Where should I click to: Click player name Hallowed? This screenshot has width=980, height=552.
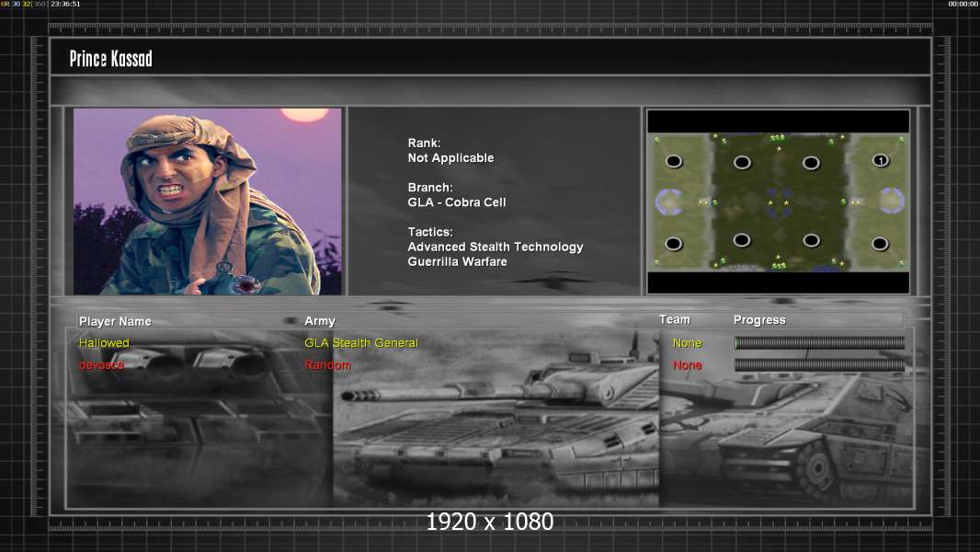point(104,342)
